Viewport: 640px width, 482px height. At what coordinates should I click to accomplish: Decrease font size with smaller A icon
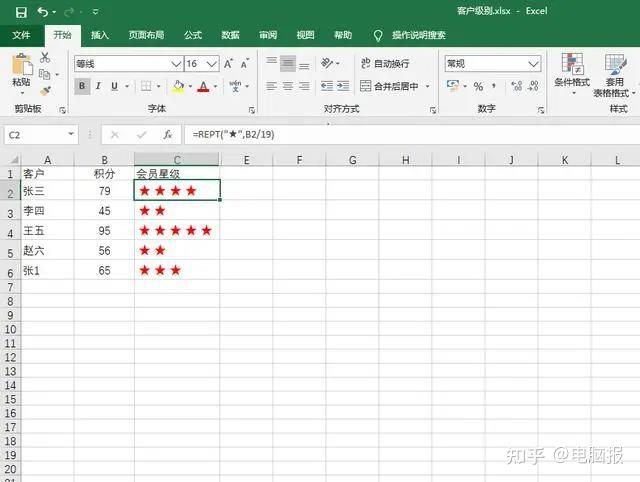click(x=244, y=64)
